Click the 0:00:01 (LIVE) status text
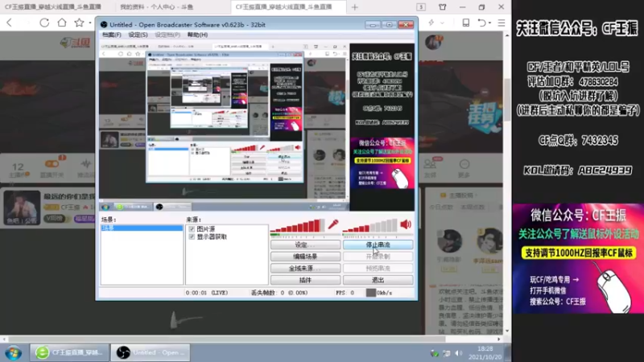Screen dimensions: 644x362 [x=207, y=293]
